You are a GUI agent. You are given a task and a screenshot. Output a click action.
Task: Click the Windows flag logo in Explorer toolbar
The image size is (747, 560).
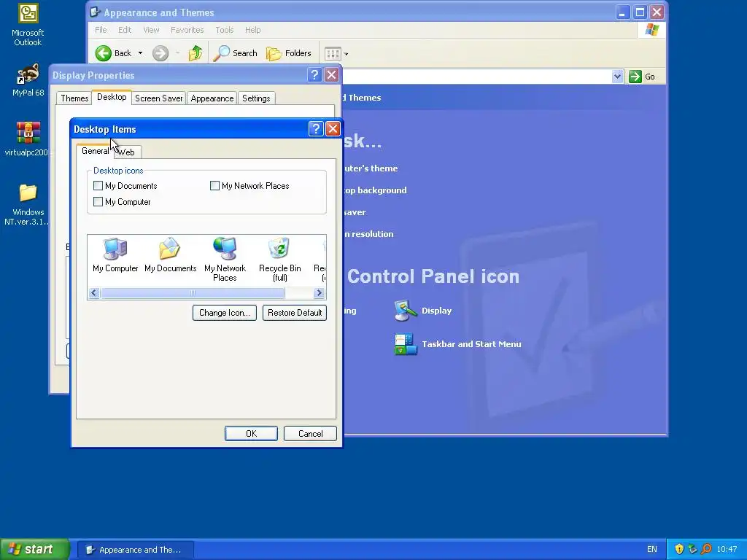(651, 30)
